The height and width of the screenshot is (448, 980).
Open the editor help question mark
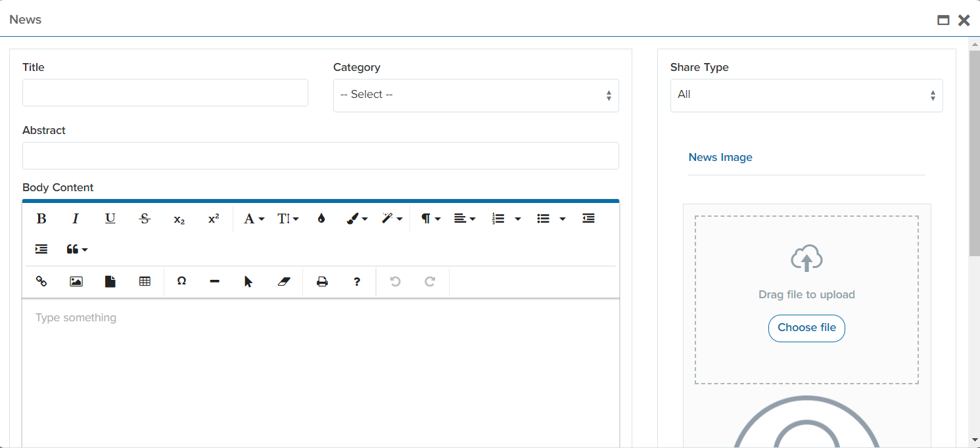click(x=357, y=281)
